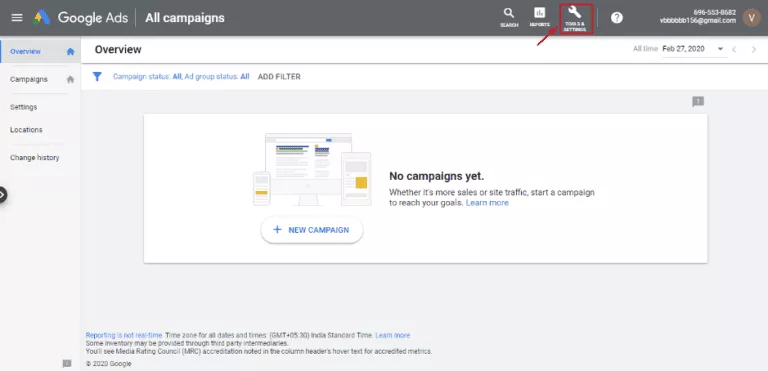768x371 pixels.
Task: Go to previous date range arrow
Action: 734,49
